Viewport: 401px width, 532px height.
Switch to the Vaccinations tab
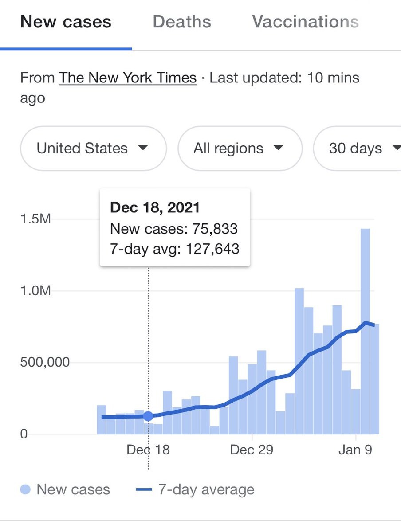(x=305, y=22)
